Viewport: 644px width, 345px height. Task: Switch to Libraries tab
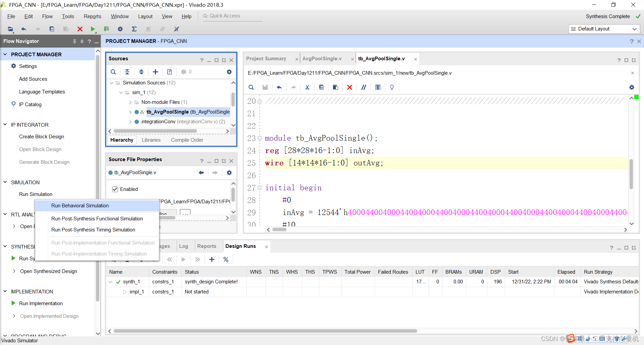click(151, 140)
